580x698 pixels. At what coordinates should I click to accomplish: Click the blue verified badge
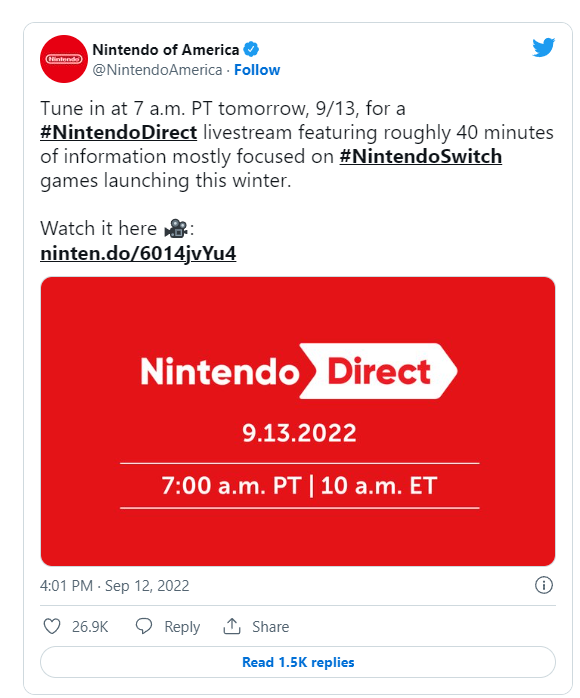(x=251, y=49)
